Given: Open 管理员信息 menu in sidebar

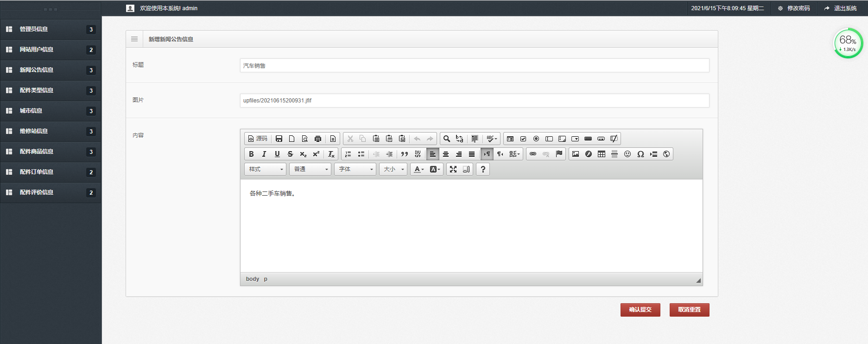Looking at the screenshot, I should pyautogui.click(x=51, y=29).
